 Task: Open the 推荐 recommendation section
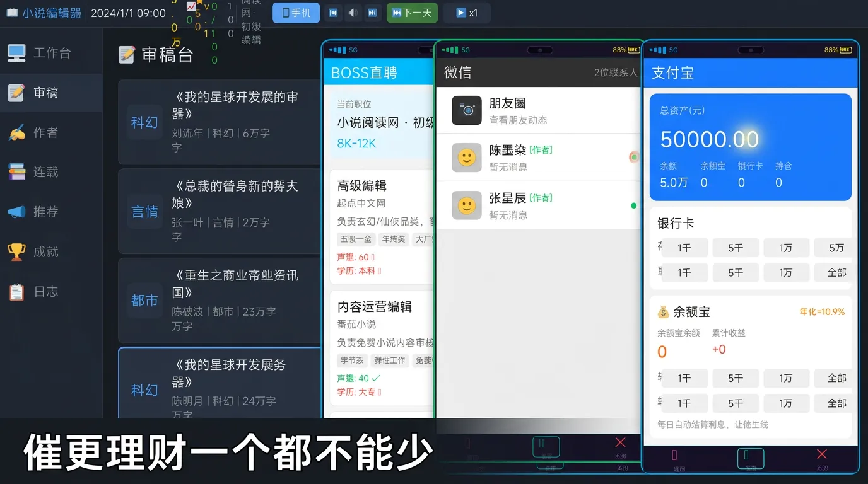coord(51,212)
